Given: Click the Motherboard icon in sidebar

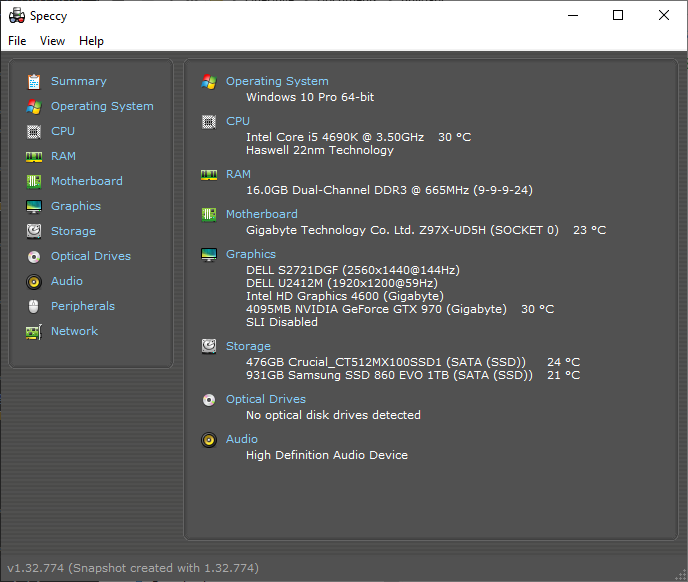Looking at the screenshot, I should tap(34, 181).
